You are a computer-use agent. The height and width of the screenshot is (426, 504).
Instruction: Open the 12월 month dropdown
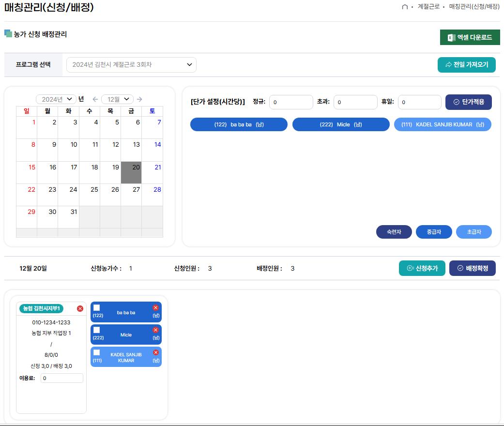117,99
